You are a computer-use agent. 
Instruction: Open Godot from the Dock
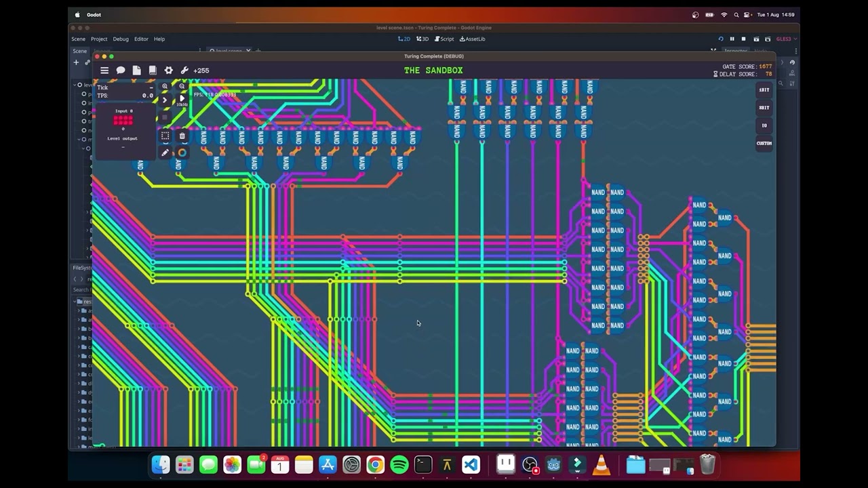pos(554,465)
